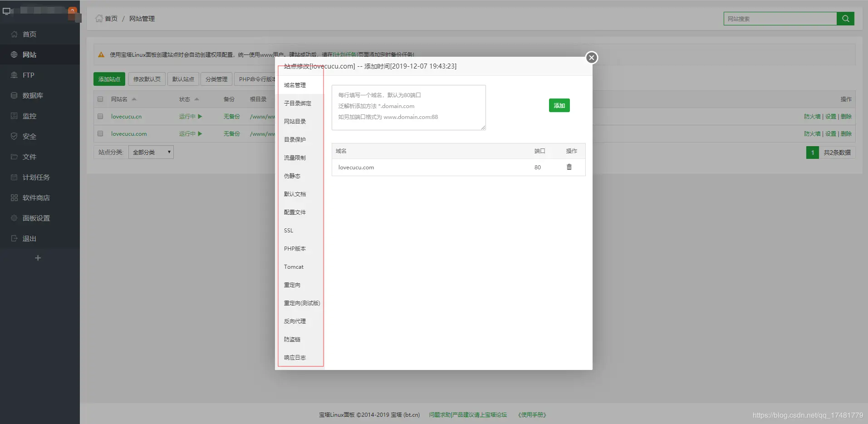
Task: Check the checkbox next to lovecucu.com
Action: point(100,133)
